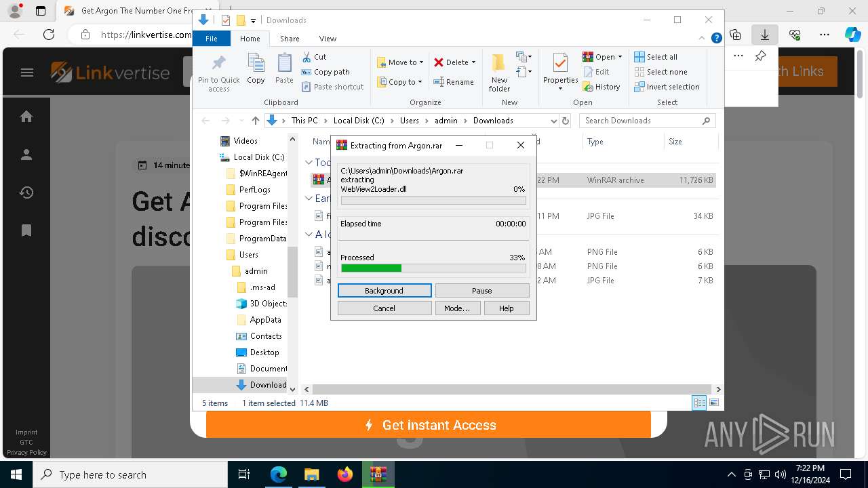Open file History from ribbon

pyautogui.click(x=601, y=87)
